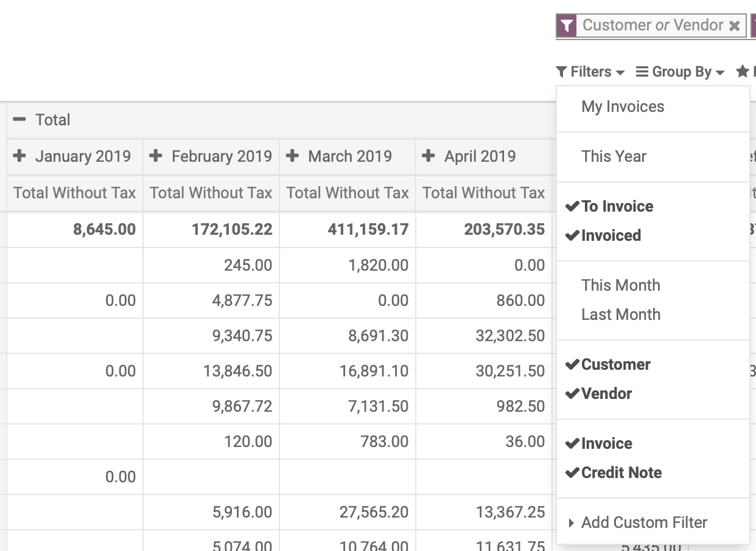Open the Filters dropdown menu
The height and width of the screenshot is (551, 756).
pos(590,72)
